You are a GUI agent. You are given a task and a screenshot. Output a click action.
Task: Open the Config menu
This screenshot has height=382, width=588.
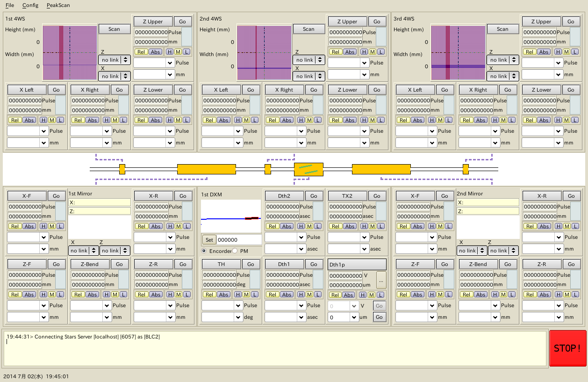[30, 5]
